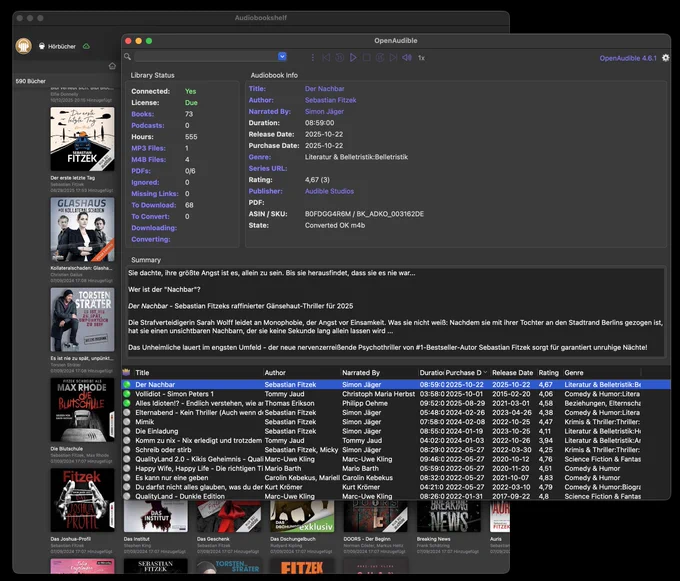Click the home icon in Audiobookshelf
This screenshot has width=680, height=581.
coord(112,66)
